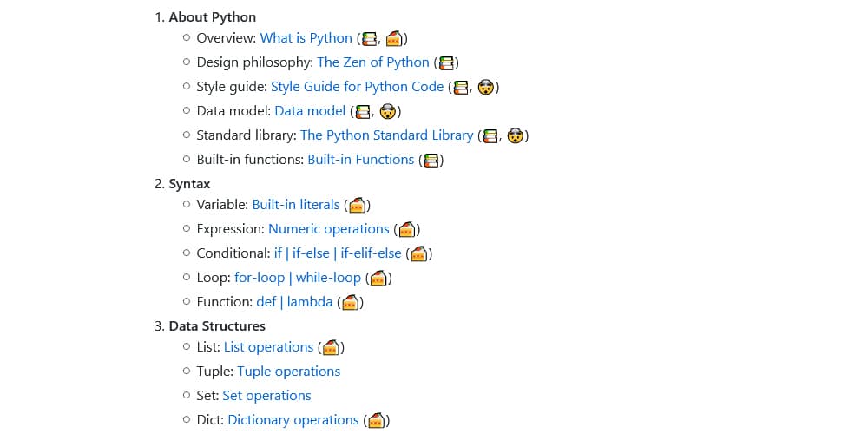Open Style Guide for Python Code link
Viewport: 868px width, 434px height.
click(x=357, y=87)
